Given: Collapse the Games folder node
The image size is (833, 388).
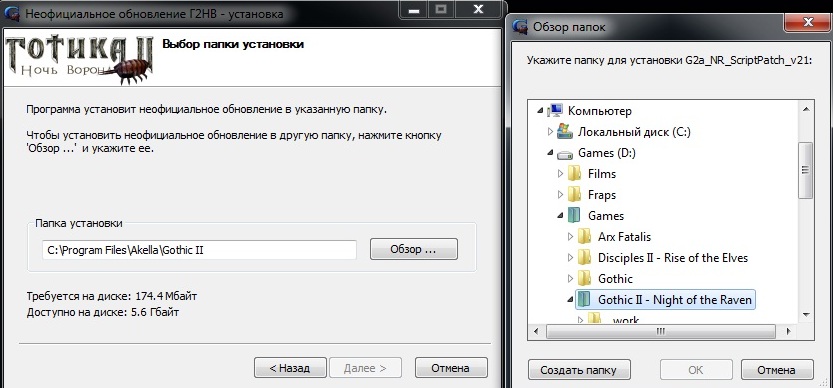Looking at the screenshot, I should point(560,216).
